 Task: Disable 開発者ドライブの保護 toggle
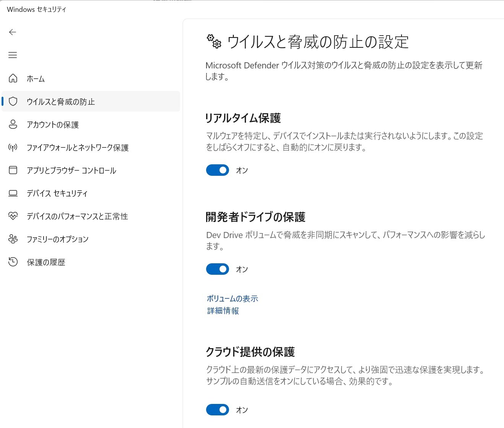pyautogui.click(x=218, y=269)
